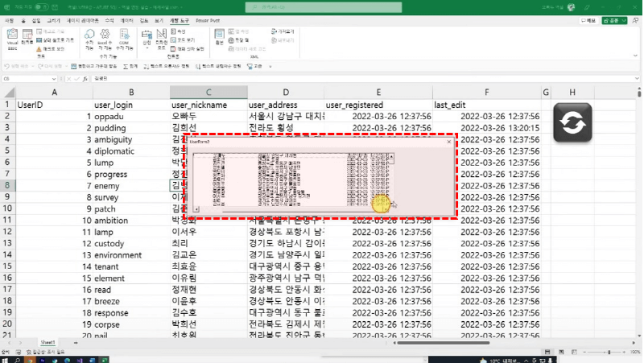Open the XML Source pane

[219, 37]
